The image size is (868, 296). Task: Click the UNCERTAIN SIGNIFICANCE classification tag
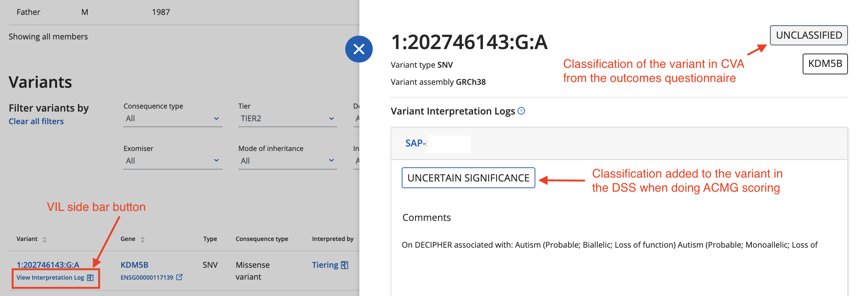(468, 178)
